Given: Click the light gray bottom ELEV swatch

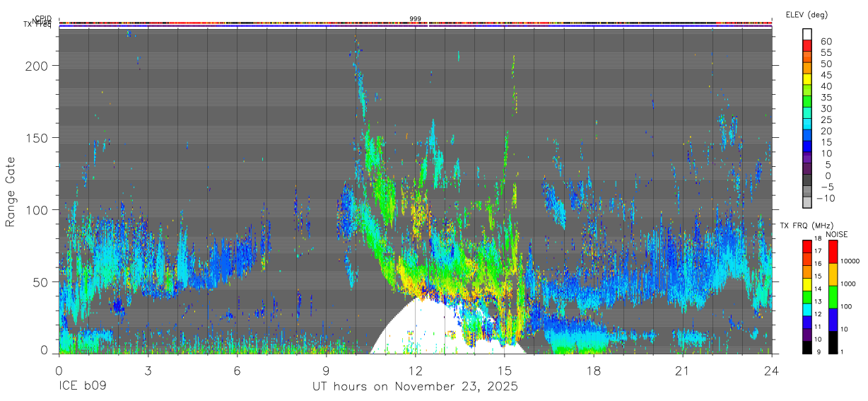Looking at the screenshot, I should [807, 202].
